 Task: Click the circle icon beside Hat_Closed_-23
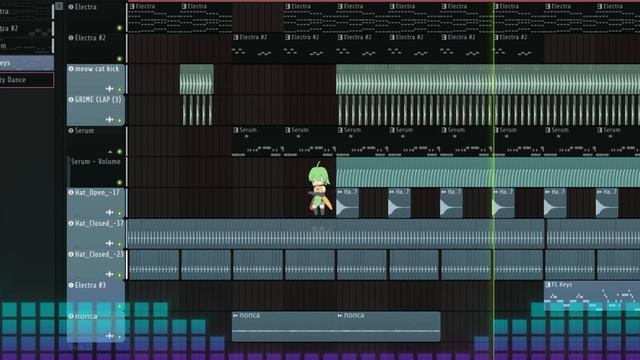click(71, 254)
